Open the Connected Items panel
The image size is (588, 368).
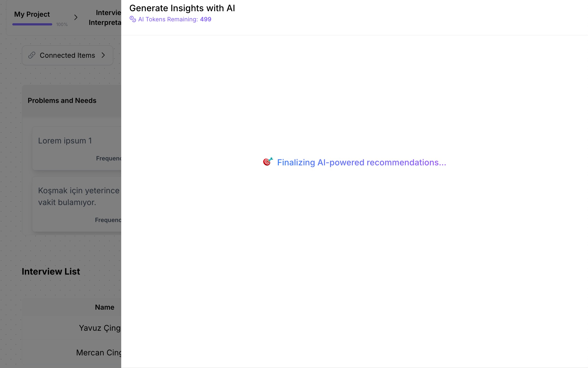(x=67, y=55)
